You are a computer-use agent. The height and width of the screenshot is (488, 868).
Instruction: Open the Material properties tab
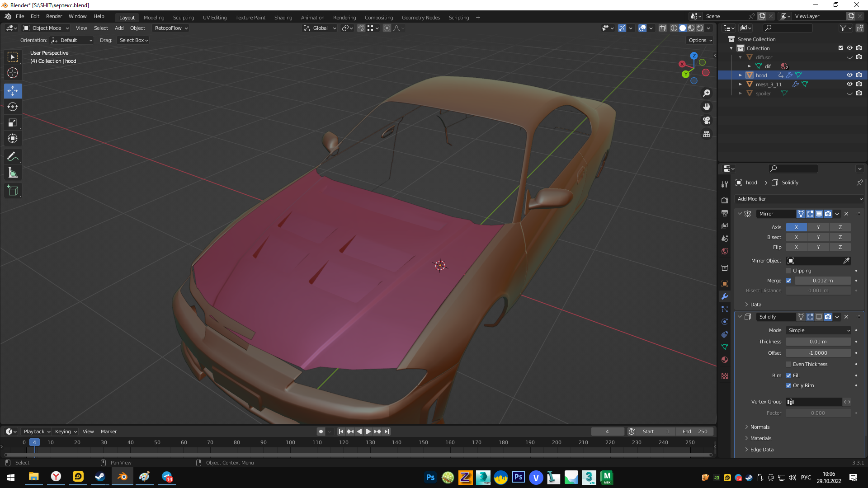click(725, 360)
